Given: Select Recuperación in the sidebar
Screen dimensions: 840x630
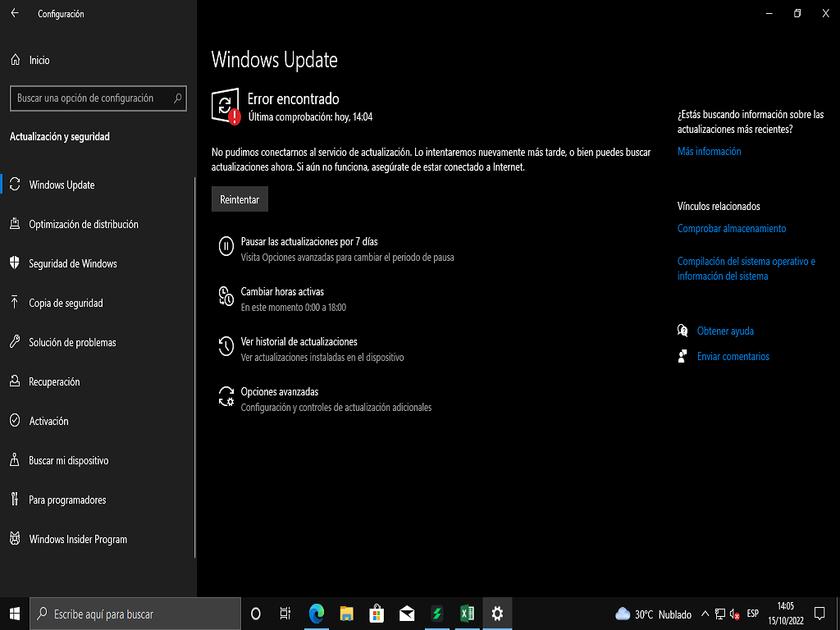Looking at the screenshot, I should [98, 381].
